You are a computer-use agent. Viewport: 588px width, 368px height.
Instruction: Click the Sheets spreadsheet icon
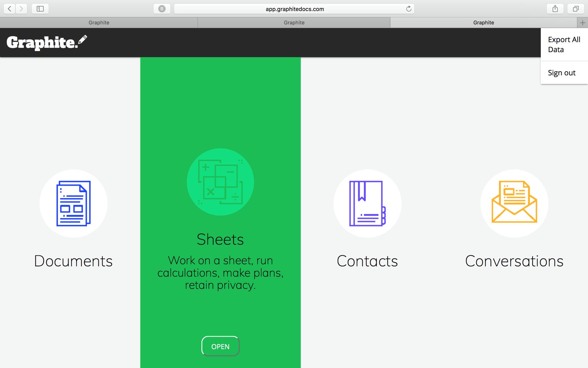click(x=220, y=182)
